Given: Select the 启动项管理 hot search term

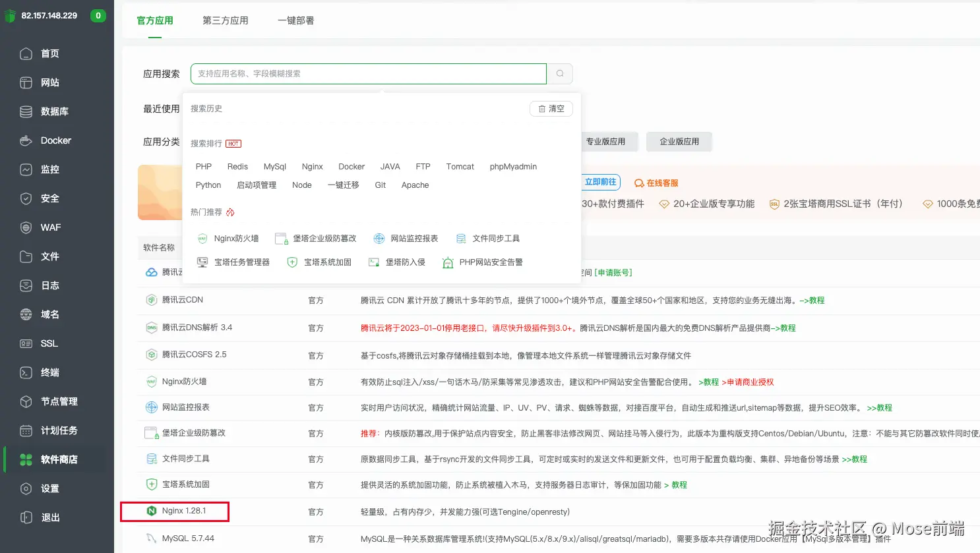Looking at the screenshot, I should [x=257, y=185].
